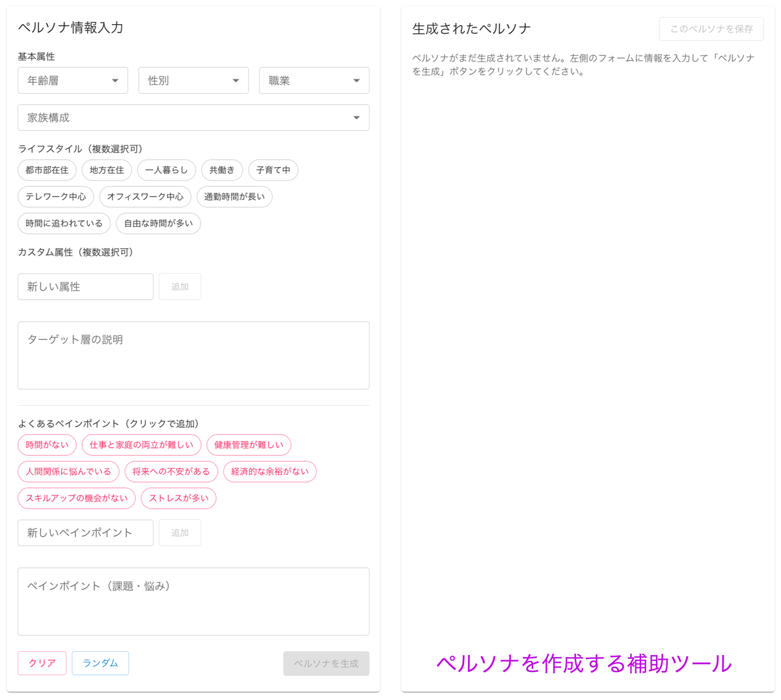Viewport: 781px width, 700px height.
Task: Add the 時間がない pain point
Action: [x=46, y=445]
